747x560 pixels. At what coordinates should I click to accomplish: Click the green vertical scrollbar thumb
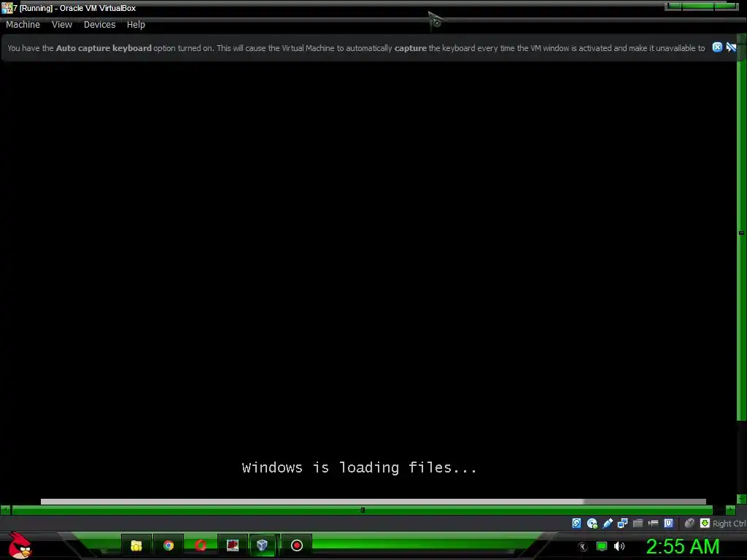coord(741,233)
